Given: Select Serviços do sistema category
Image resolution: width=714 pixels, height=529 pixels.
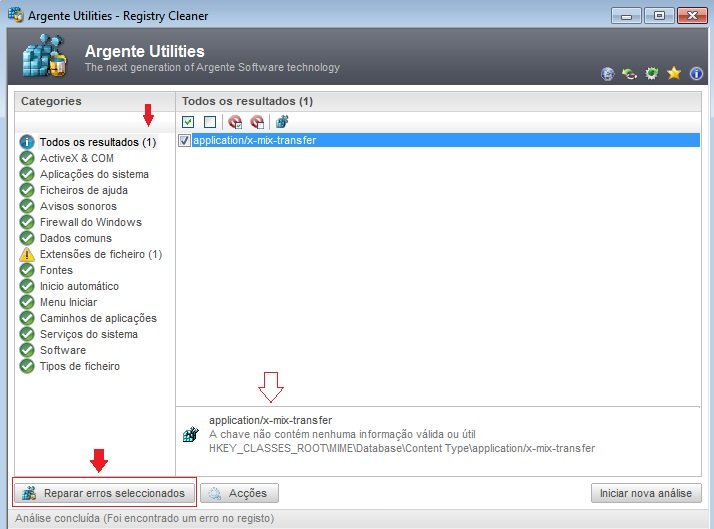Looking at the screenshot, I should tap(89, 334).
